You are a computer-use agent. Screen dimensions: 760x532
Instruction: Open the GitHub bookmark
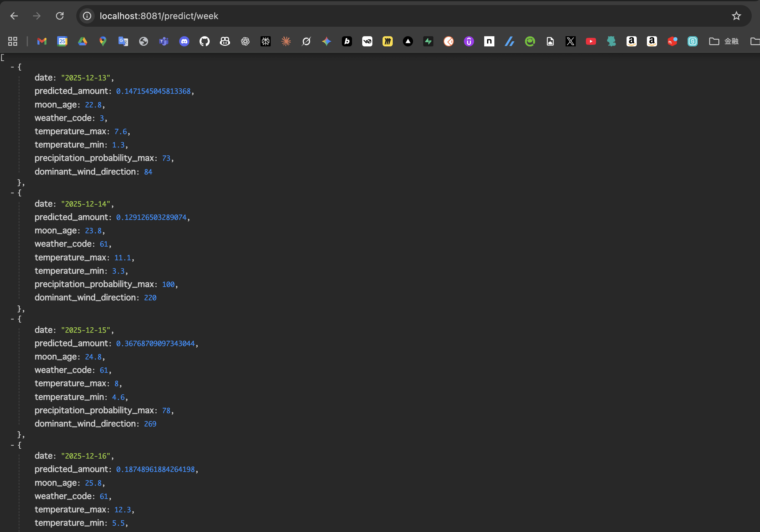[x=205, y=41]
